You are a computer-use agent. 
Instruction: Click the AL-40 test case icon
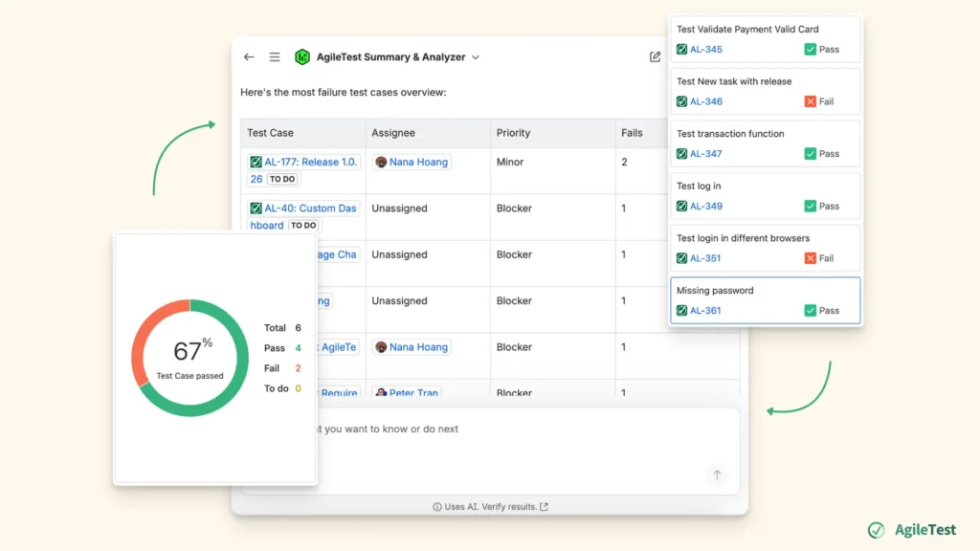256,208
